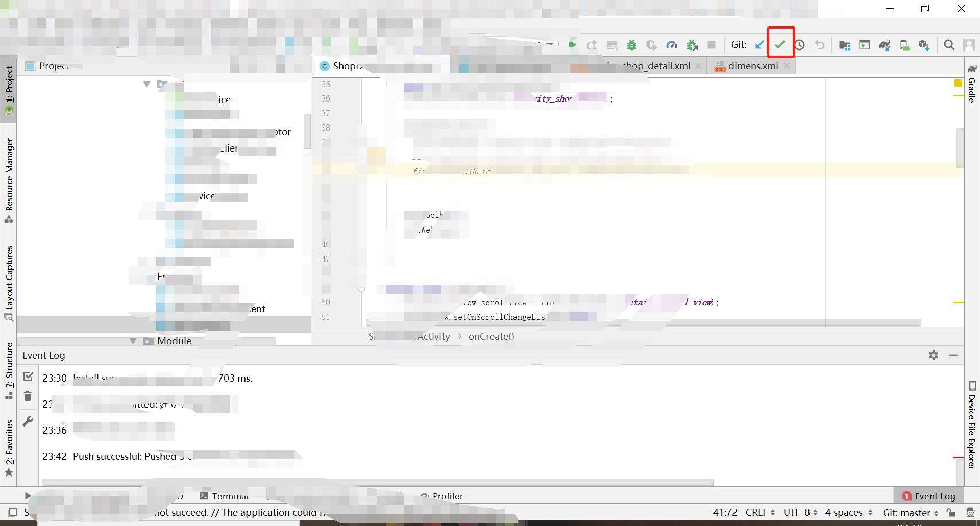Click the Event Log trash Clear All icon

point(28,396)
